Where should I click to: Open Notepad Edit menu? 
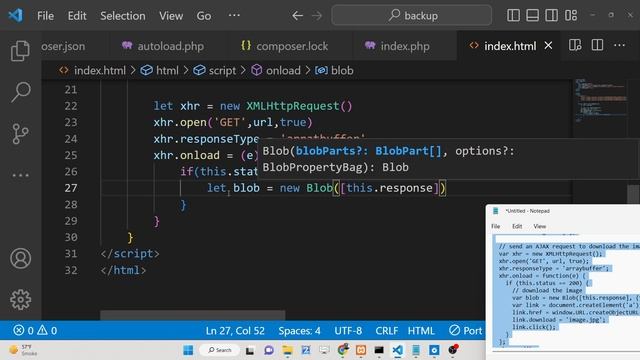517,226
